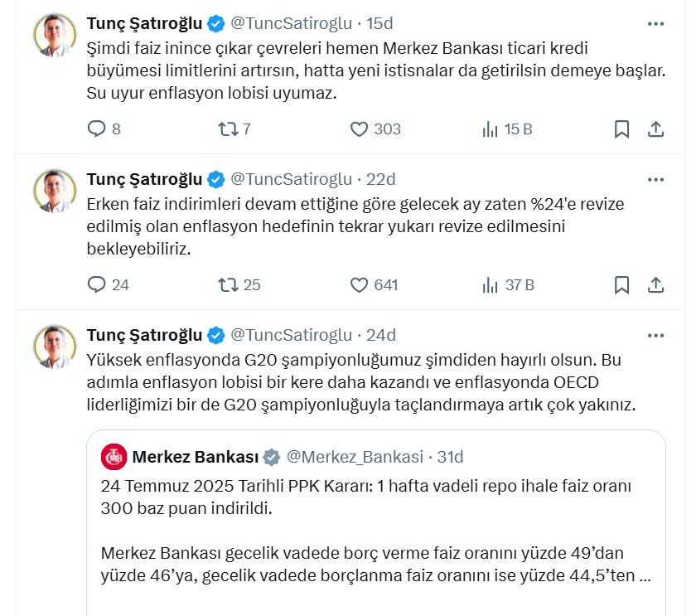Open more options for the 24d tweet
The height and width of the screenshot is (616, 696).
click(655, 336)
